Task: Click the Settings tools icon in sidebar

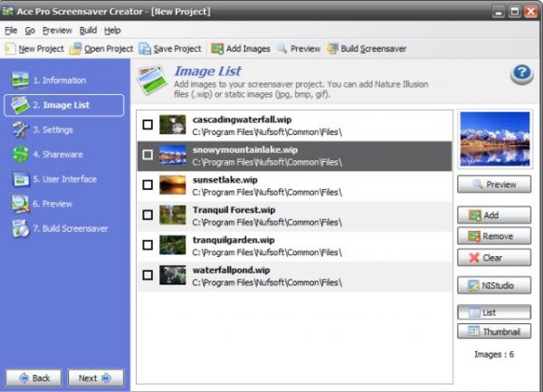Action: (21, 129)
